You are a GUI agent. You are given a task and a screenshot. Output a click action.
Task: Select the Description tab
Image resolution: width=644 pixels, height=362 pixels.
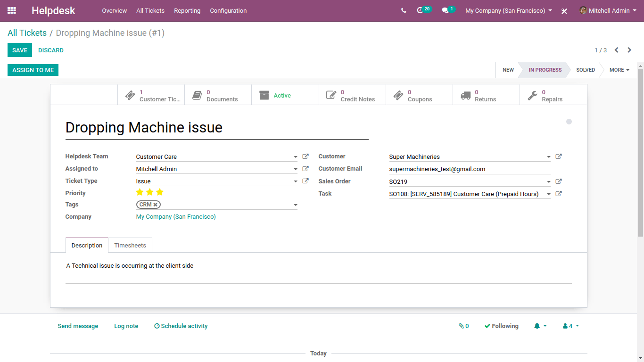pyautogui.click(x=87, y=245)
